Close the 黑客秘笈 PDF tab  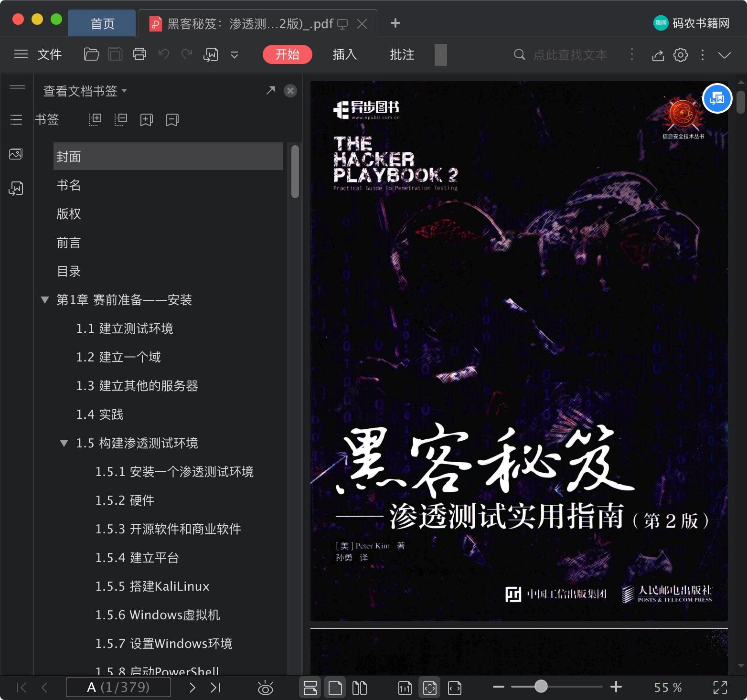pyautogui.click(x=363, y=24)
